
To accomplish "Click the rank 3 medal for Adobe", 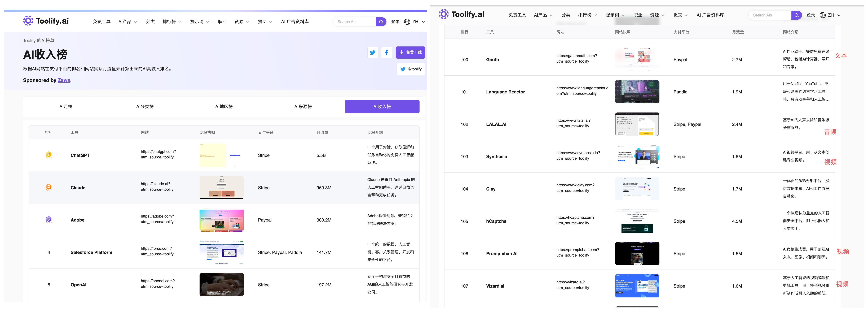I will (x=49, y=220).
